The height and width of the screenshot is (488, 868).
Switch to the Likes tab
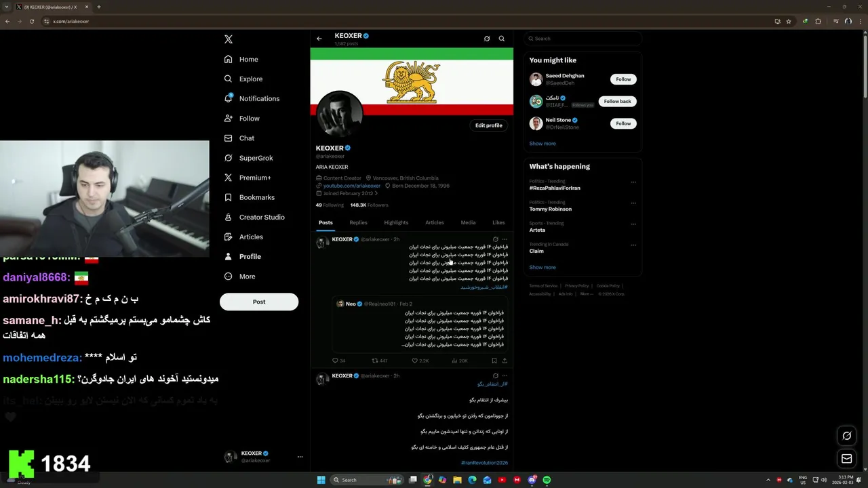(498, 223)
